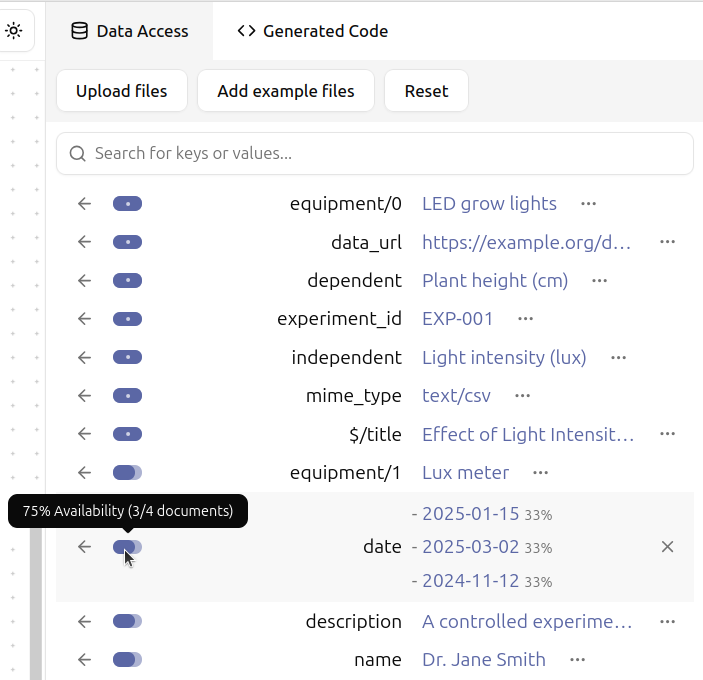The width and height of the screenshot is (703, 680).
Task: Select the 2024-11-12 date value
Action: (470, 581)
